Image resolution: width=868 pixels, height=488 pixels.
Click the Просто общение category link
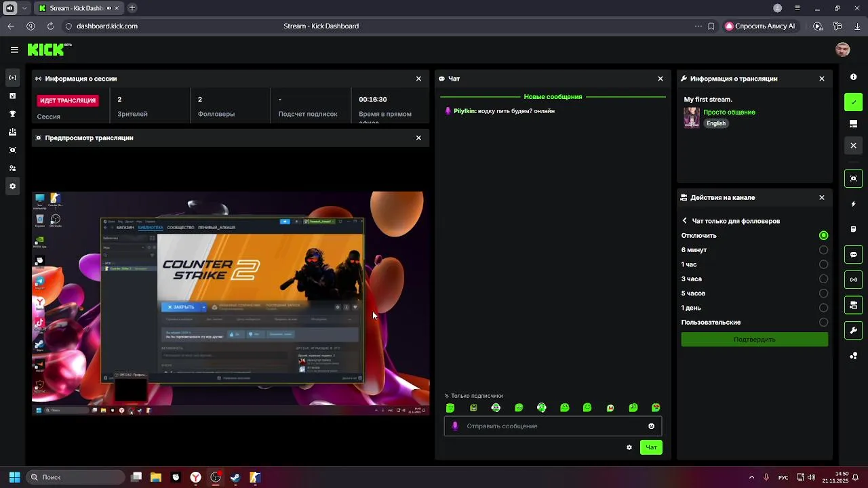tap(729, 113)
